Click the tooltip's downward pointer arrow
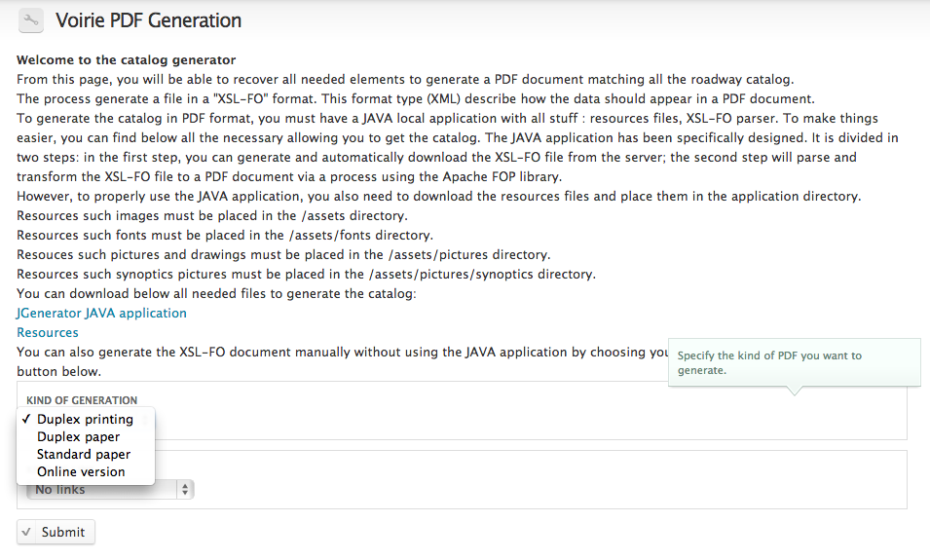Screen dimensions: 930x560 795,391
